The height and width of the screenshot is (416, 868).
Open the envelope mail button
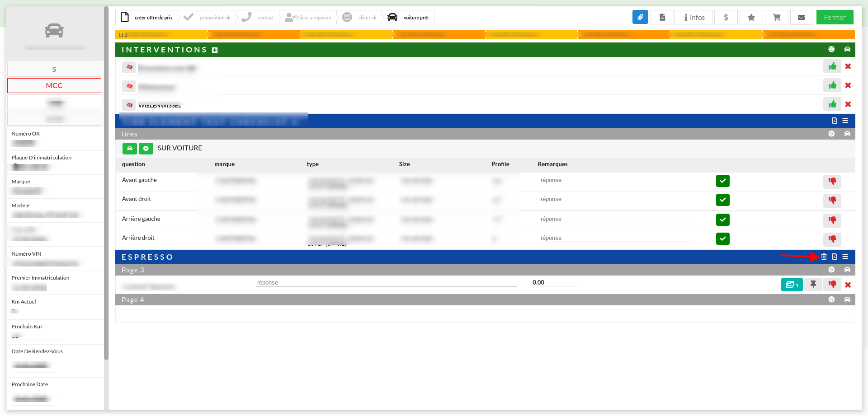pyautogui.click(x=801, y=17)
